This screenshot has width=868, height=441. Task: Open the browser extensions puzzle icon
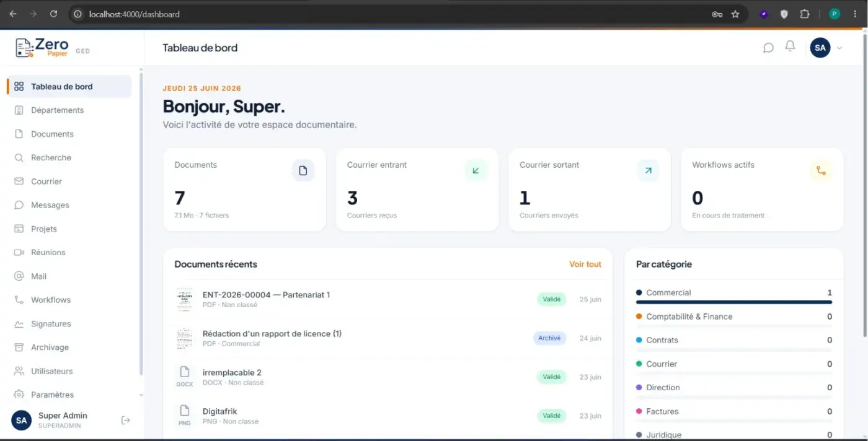click(x=805, y=14)
